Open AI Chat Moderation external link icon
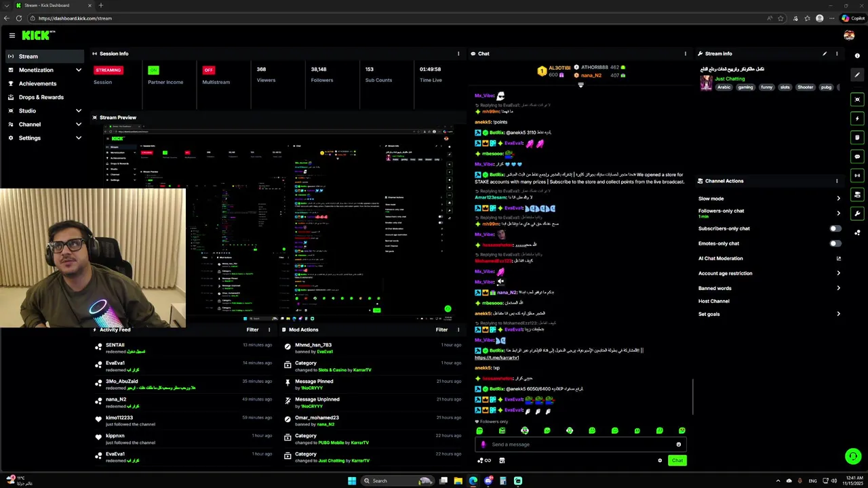868x488 pixels. tap(838, 258)
